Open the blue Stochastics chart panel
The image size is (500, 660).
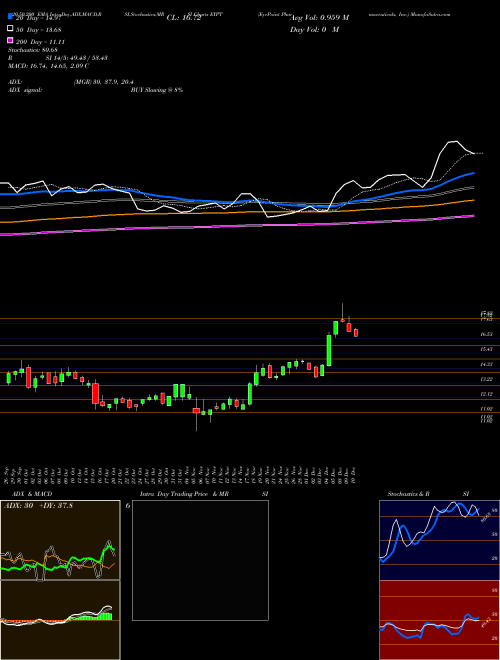click(439, 540)
